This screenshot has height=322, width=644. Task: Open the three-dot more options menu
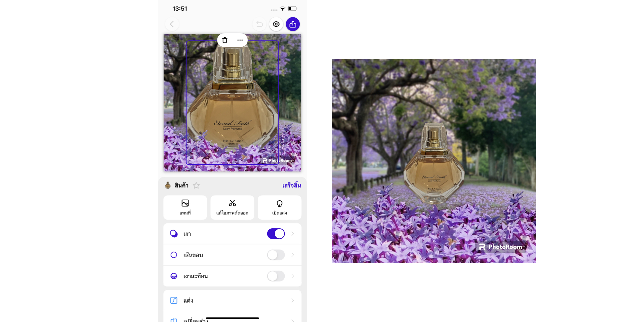pyautogui.click(x=240, y=40)
